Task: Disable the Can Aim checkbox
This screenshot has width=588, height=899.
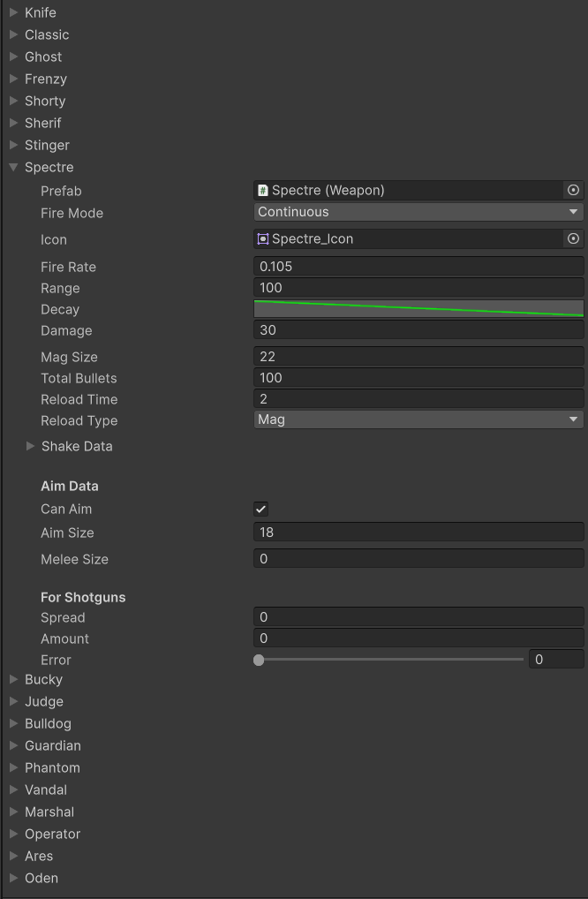Action: (x=260, y=510)
